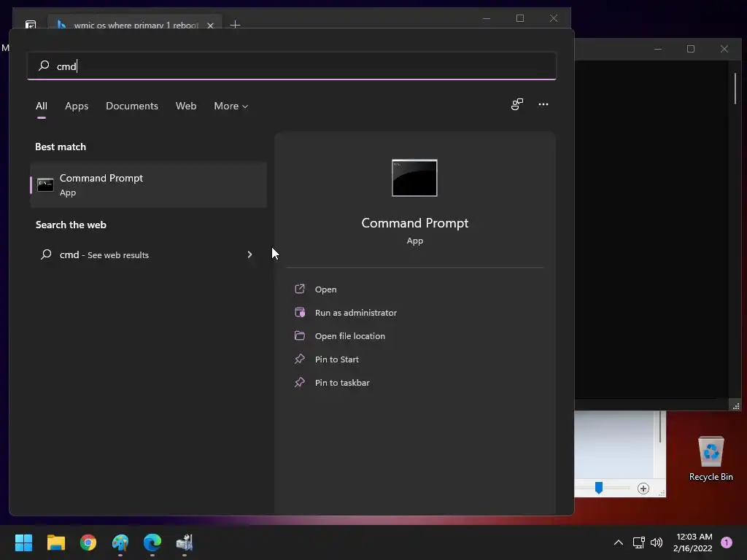
Task: Open the clock and date flyout
Action: (693, 542)
